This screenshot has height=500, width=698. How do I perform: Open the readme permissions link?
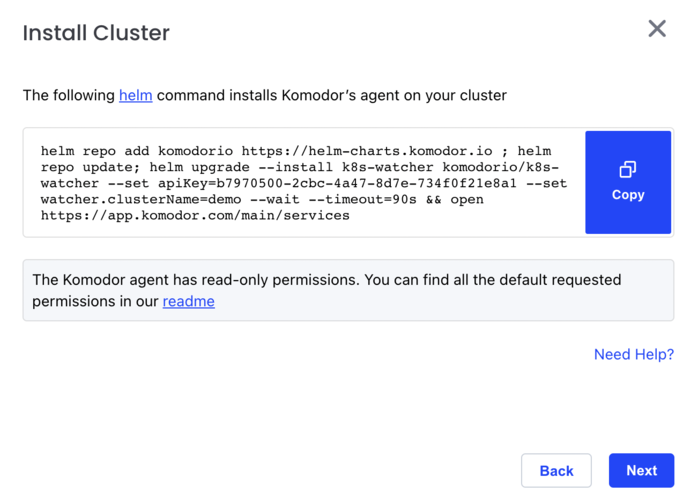point(189,301)
